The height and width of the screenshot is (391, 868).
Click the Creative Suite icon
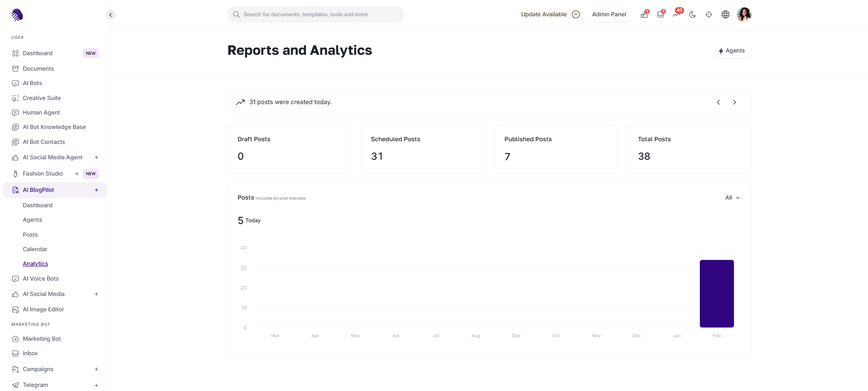[15, 98]
